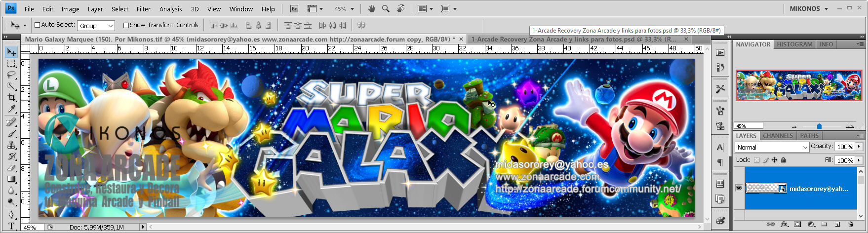Click the Navigator zoom in button
Viewport: 868px width, 233px height.
tap(850, 126)
